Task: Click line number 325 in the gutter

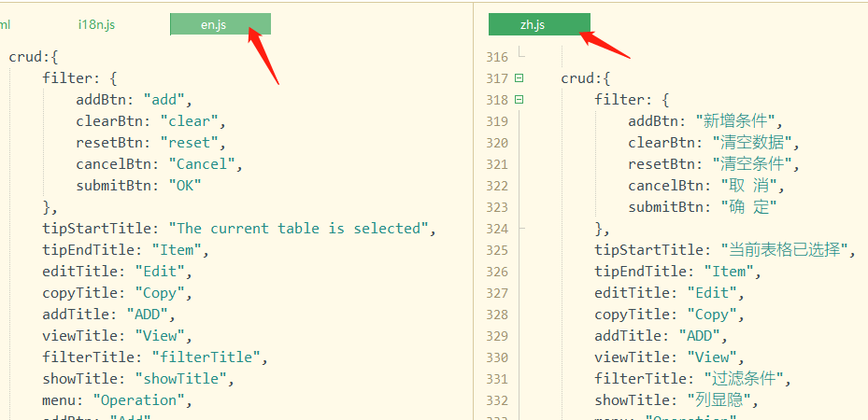Action: click(x=497, y=250)
